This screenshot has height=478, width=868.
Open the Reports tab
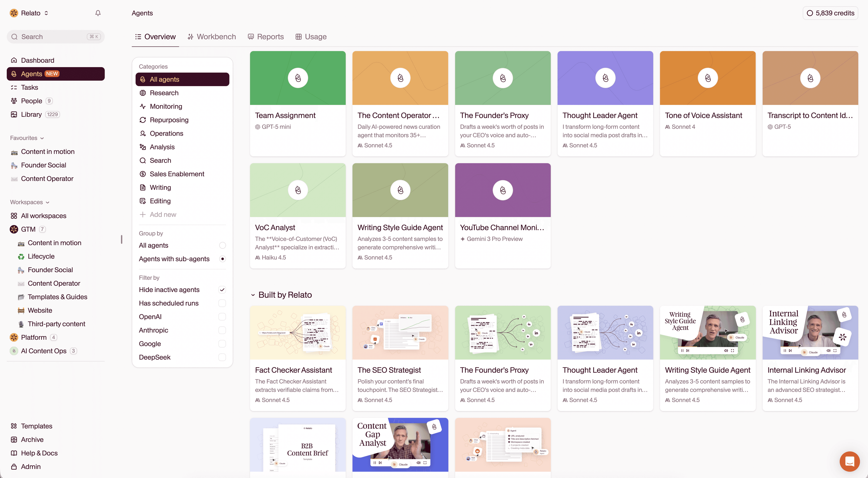266,37
